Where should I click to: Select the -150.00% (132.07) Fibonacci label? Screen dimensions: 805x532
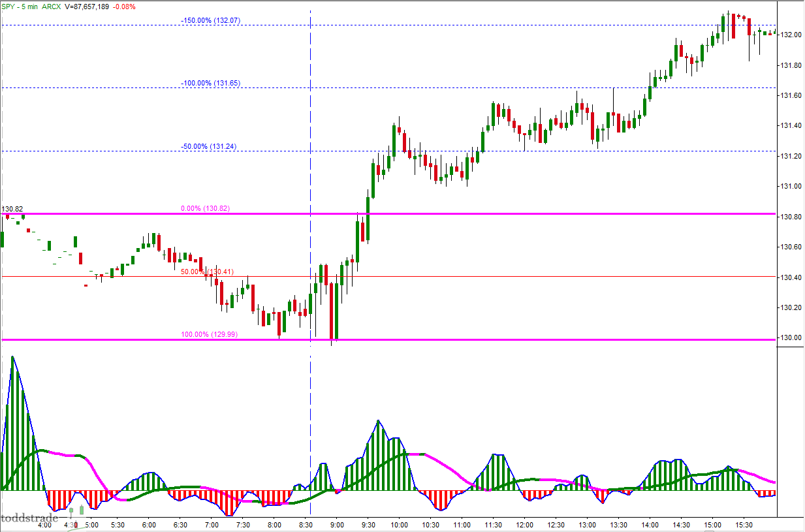click(x=210, y=21)
